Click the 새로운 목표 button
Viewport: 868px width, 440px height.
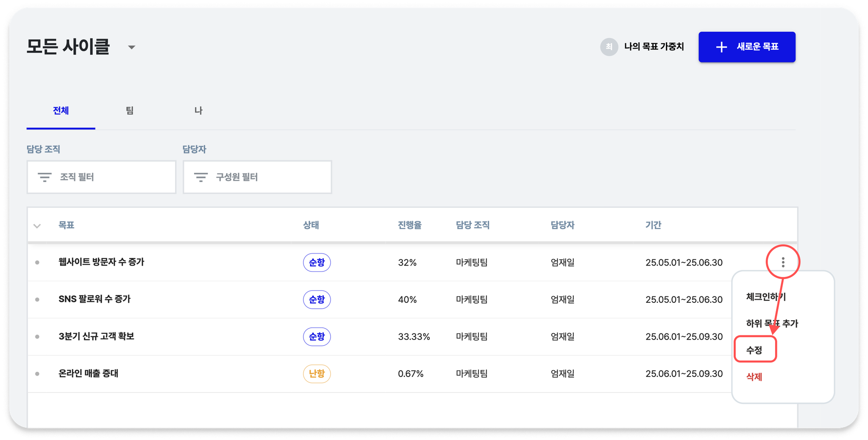pos(747,47)
